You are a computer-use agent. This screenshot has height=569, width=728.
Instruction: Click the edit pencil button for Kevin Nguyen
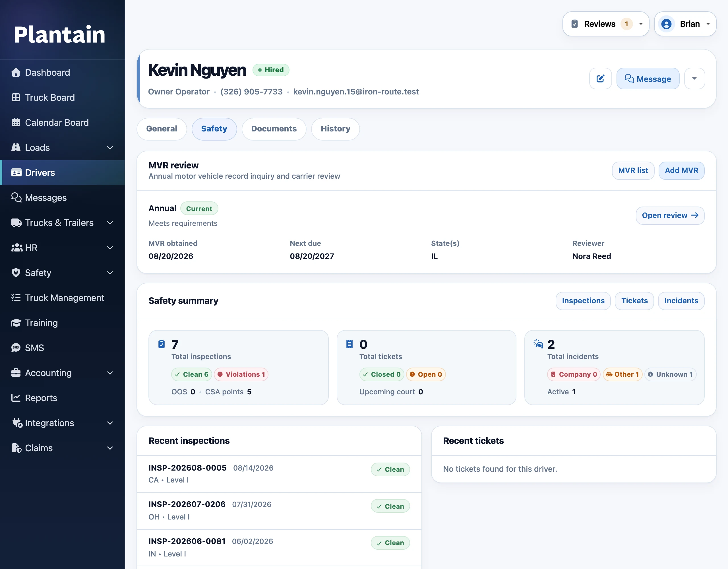coord(600,79)
